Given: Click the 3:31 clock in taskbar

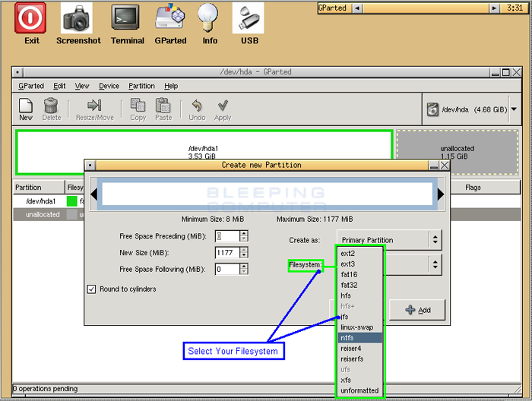Looking at the screenshot, I should coord(515,8).
